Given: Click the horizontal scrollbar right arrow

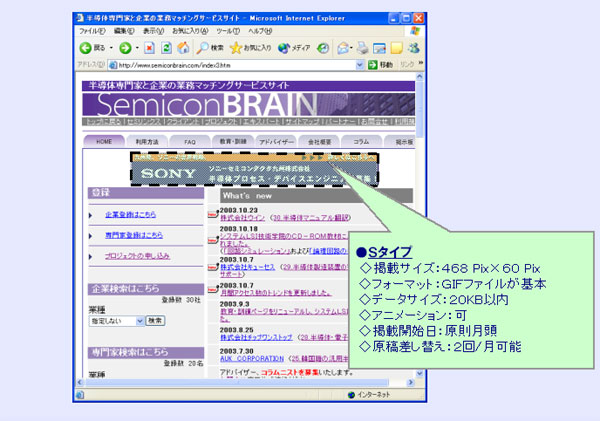Looking at the screenshot, I should click(x=411, y=382).
